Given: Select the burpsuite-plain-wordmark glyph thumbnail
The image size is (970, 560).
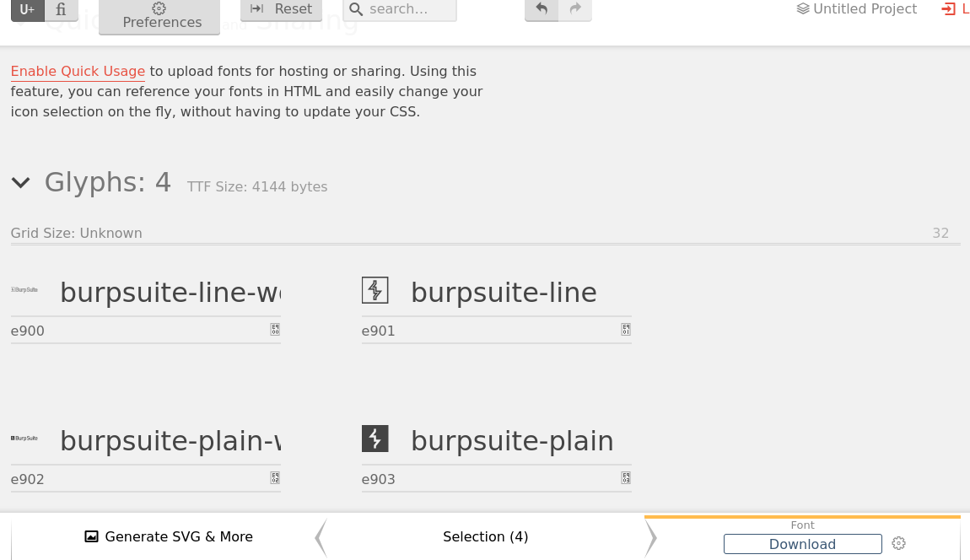Looking at the screenshot, I should (24, 438).
